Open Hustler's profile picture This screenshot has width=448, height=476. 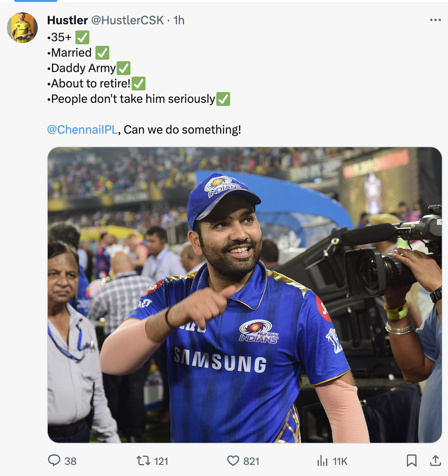click(x=22, y=28)
